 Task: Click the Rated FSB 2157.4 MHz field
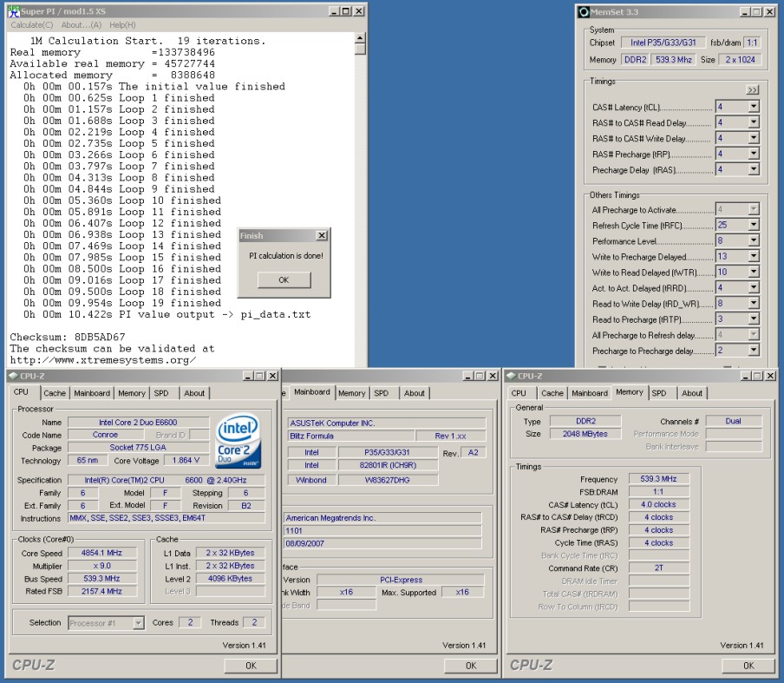(x=102, y=591)
